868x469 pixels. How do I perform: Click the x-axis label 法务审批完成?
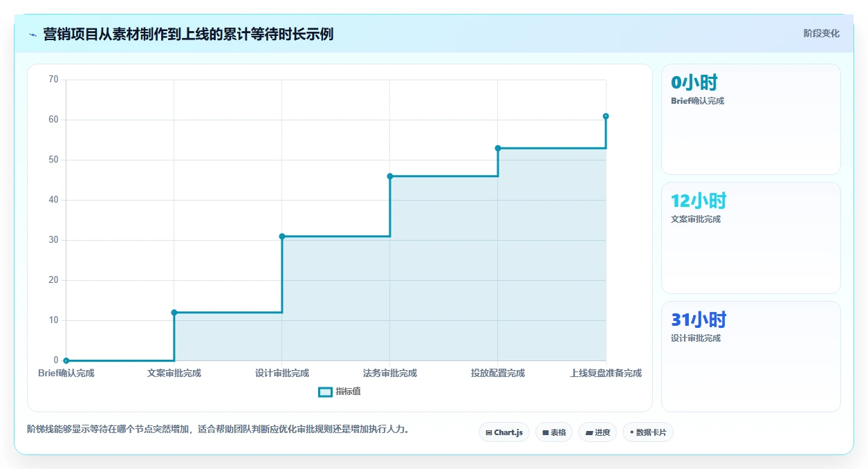point(390,373)
